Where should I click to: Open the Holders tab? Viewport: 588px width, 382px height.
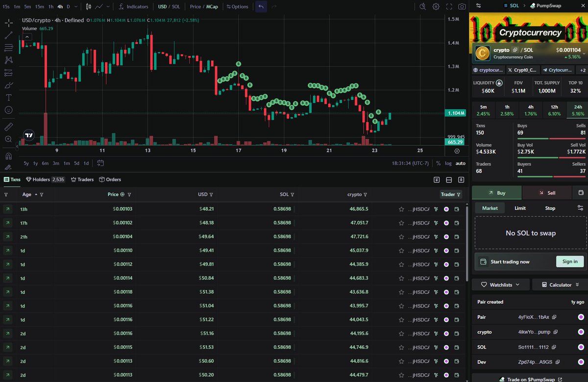coord(46,179)
